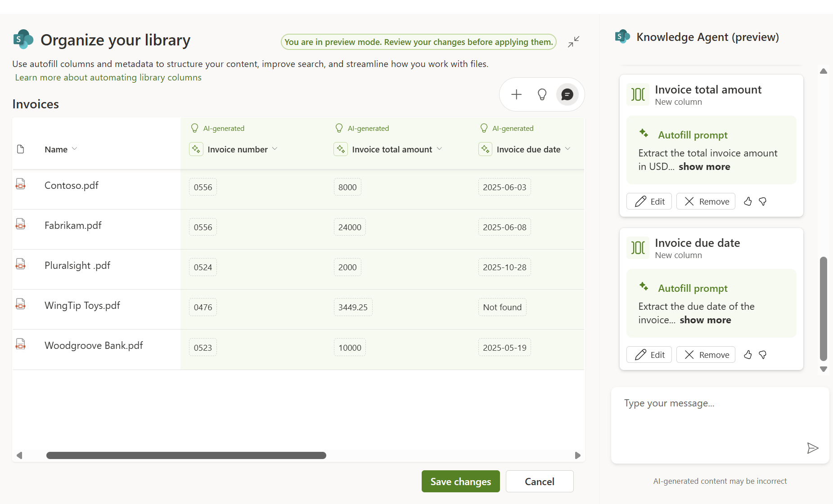Open the Name column dropdown
The width and height of the screenshot is (833, 504).
point(74,149)
